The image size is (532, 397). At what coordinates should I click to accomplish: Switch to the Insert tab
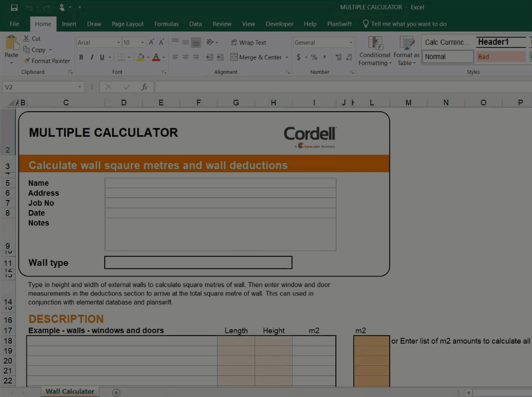69,24
